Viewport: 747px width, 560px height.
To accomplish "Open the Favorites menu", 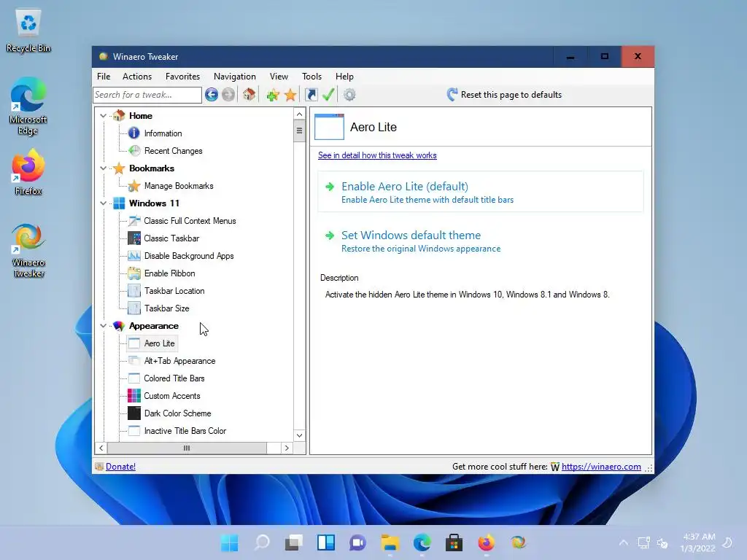I will click(x=182, y=77).
